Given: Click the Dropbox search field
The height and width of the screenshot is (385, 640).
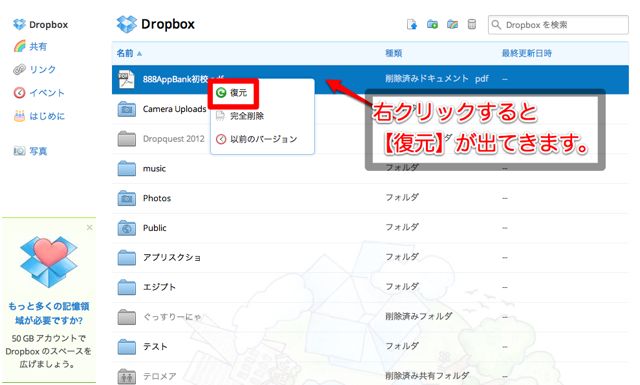Looking at the screenshot, I should point(558,25).
